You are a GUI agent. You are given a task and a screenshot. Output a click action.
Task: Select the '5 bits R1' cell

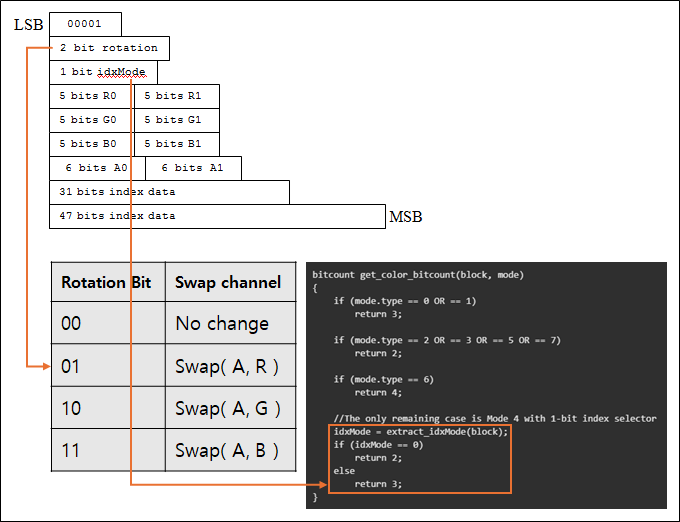[x=177, y=96]
